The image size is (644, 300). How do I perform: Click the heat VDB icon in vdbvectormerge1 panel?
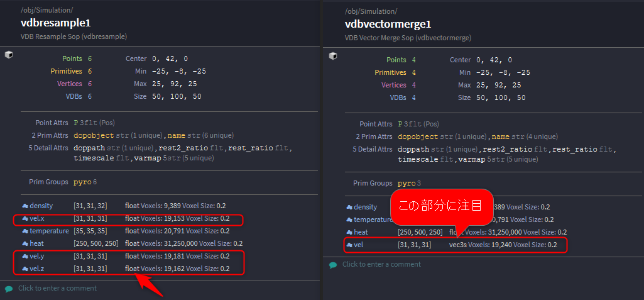(x=349, y=233)
